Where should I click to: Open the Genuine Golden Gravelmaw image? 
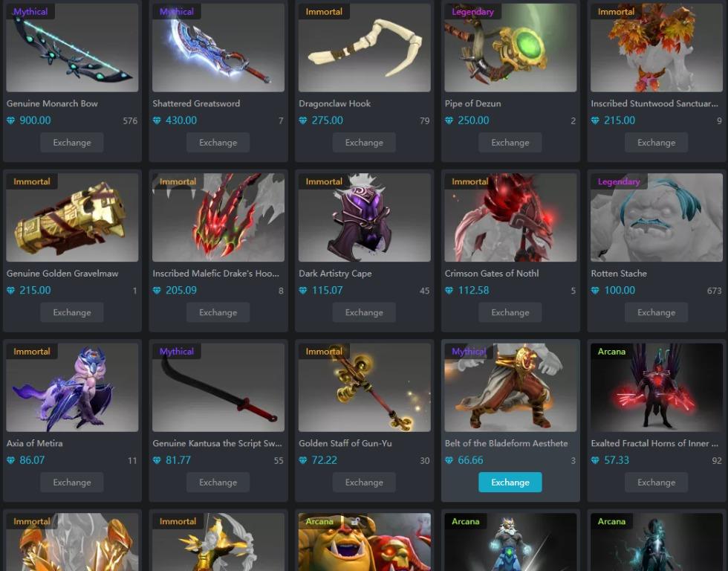(72, 217)
